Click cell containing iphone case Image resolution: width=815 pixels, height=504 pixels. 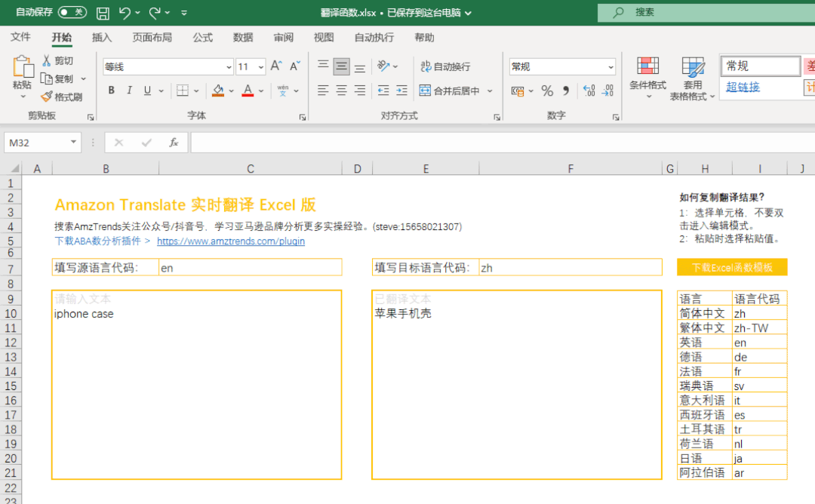pos(196,314)
